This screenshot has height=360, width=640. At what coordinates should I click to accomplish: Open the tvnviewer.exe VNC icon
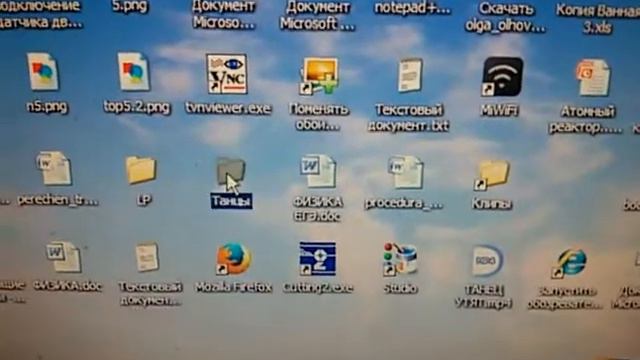[227, 74]
